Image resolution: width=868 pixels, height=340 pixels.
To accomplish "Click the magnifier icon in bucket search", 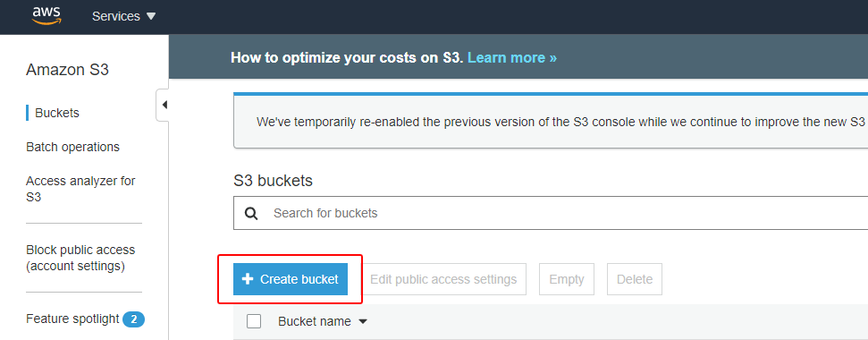I will coord(251,213).
